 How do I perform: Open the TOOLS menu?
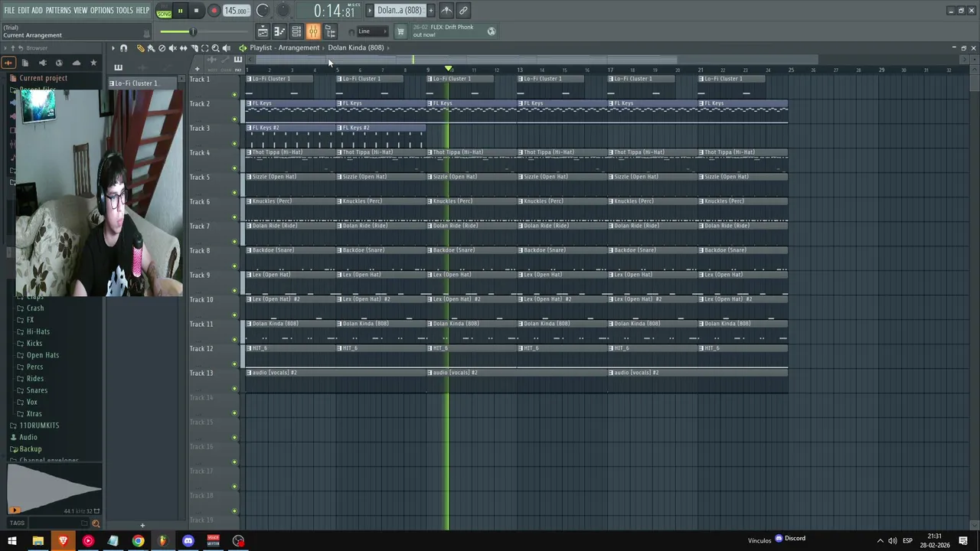[124, 11]
